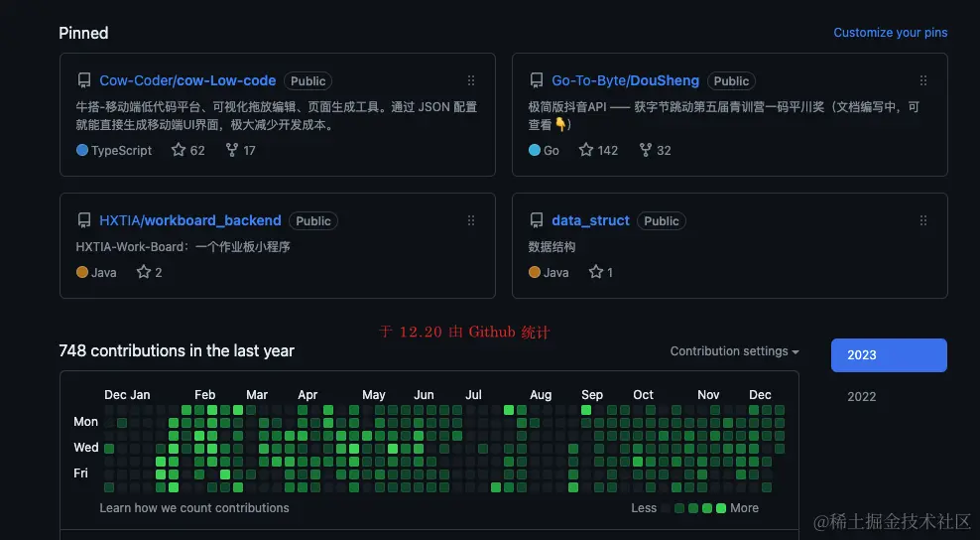Grab the drag handle on DouSheng card

point(923,80)
